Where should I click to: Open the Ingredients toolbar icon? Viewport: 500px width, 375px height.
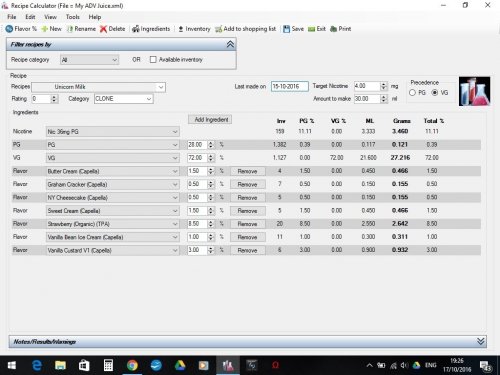click(135, 29)
